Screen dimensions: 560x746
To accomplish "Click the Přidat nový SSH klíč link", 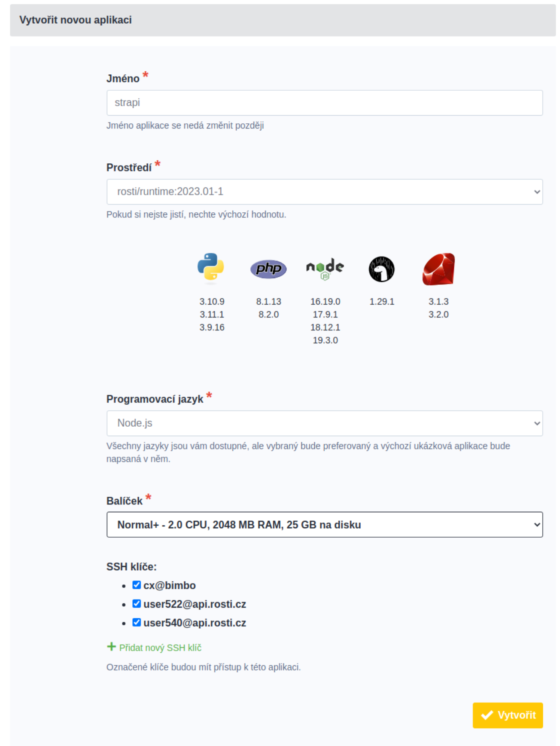I will tap(160, 648).
